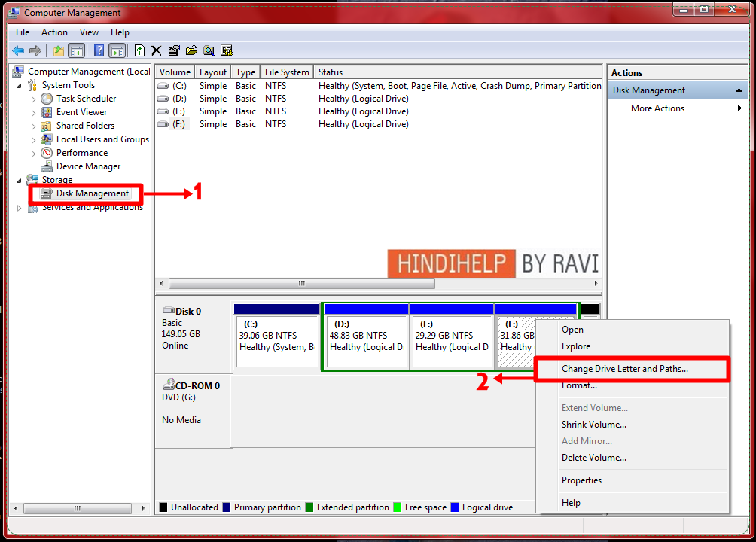Sort by the Type column header

coord(245,72)
